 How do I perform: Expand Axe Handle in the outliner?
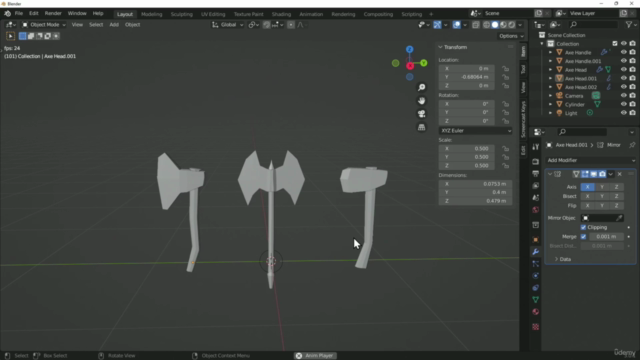tap(550, 52)
